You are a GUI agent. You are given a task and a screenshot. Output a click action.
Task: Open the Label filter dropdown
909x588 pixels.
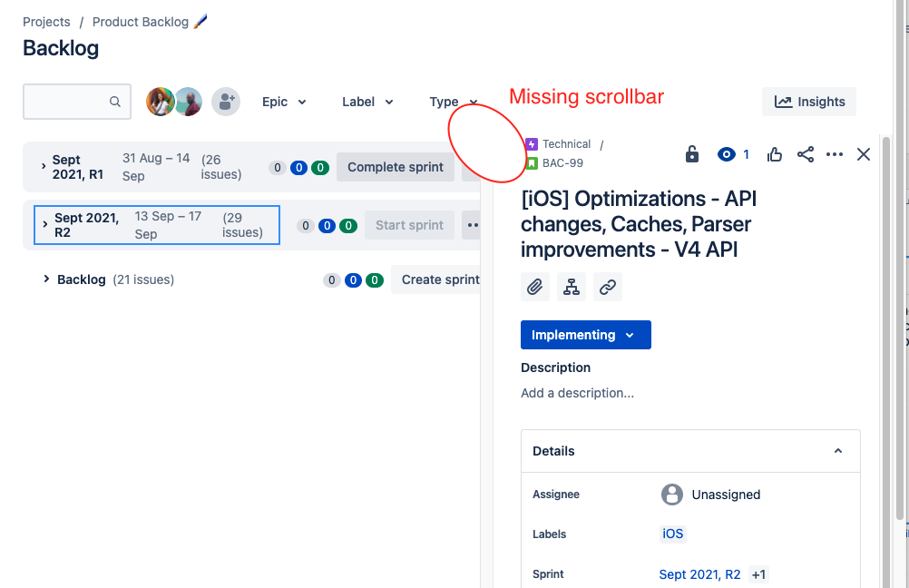click(367, 102)
